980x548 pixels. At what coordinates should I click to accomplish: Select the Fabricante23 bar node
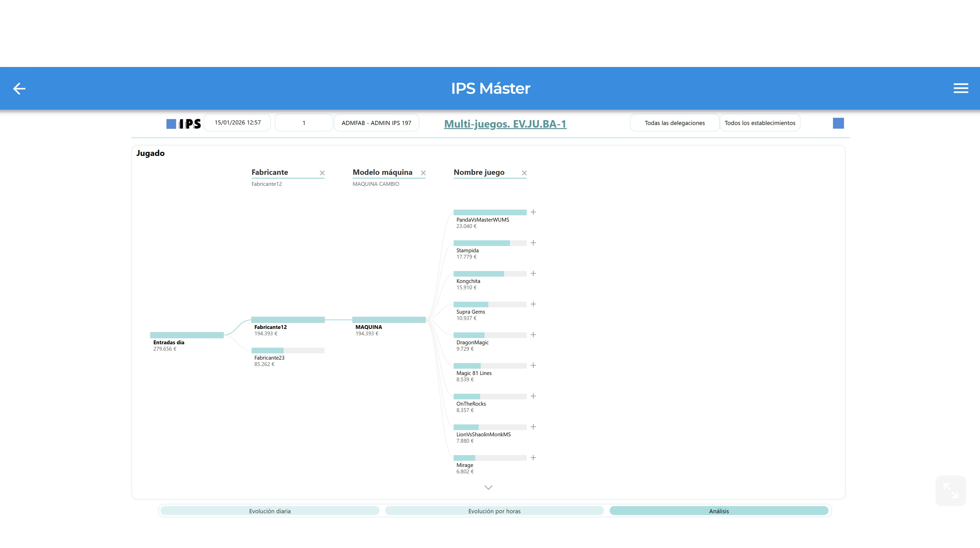coord(287,350)
